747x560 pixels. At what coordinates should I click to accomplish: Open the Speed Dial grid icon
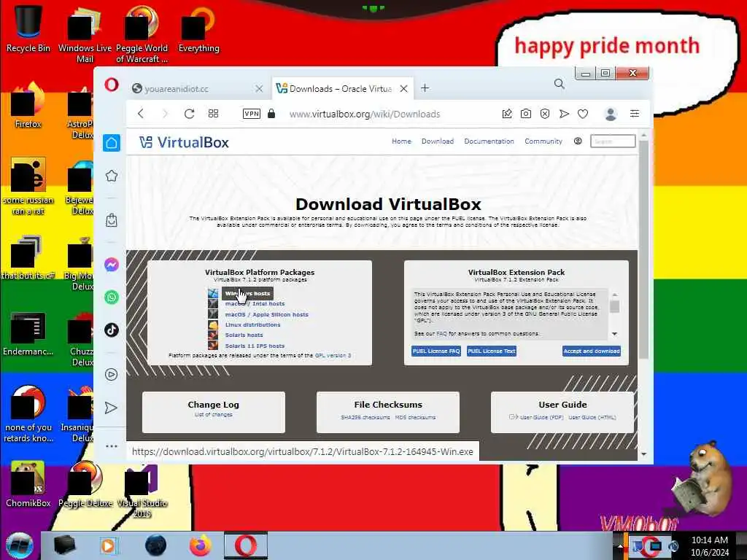click(x=214, y=113)
